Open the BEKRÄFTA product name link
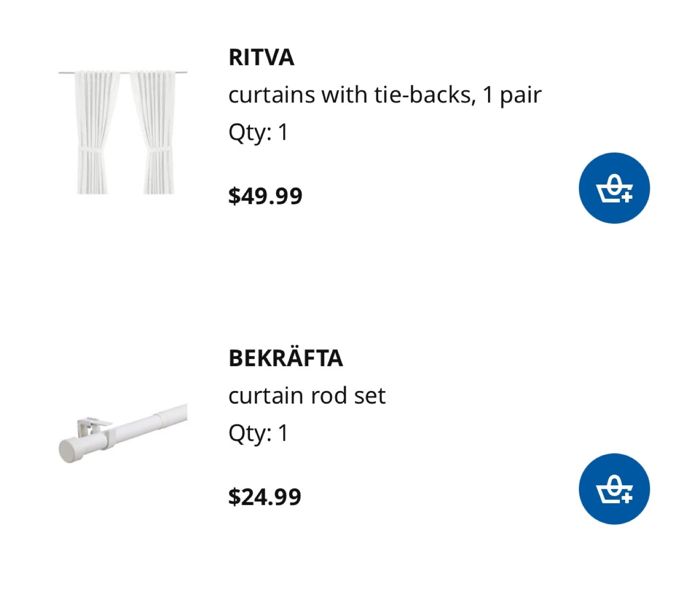Image resolution: width=700 pixels, height=613 pixels. [x=286, y=358]
